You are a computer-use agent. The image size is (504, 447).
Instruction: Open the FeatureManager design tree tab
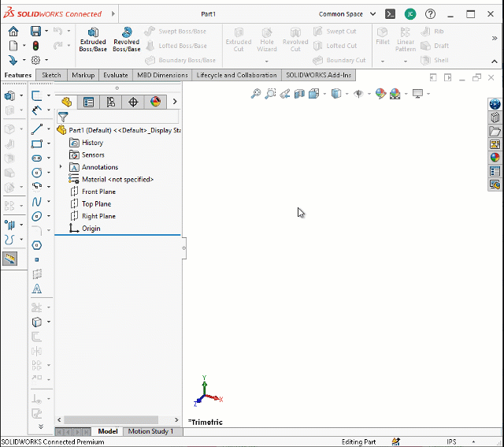(x=66, y=102)
